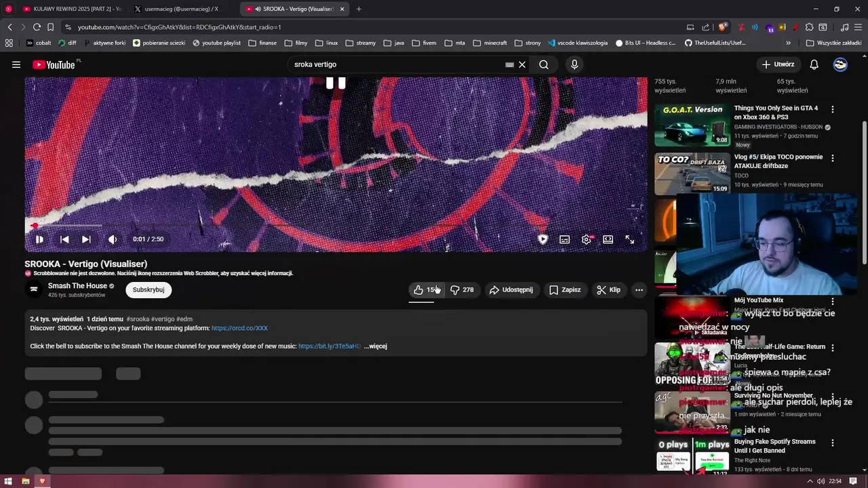Open the Vlog #5 Ekipa TOCO video thumbnail
The image size is (868, 488).
pyautogui.click(x=692, y=174)
